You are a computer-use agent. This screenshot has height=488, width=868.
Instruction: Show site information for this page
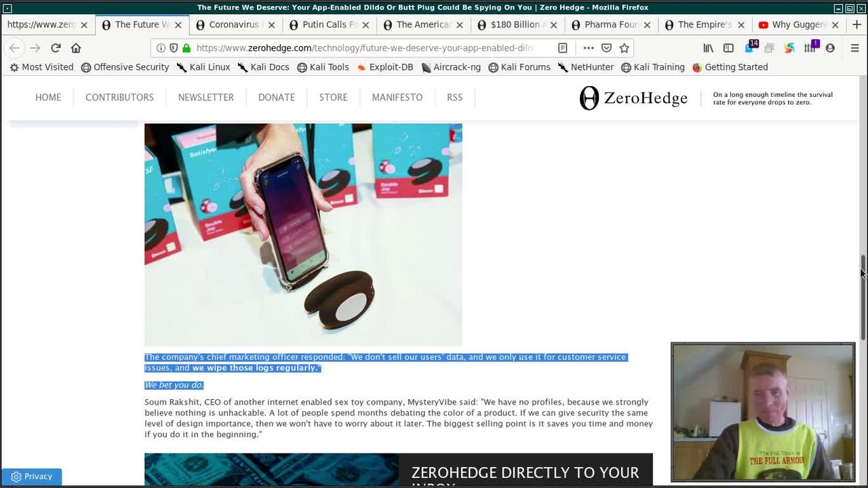tap(161, 48)
